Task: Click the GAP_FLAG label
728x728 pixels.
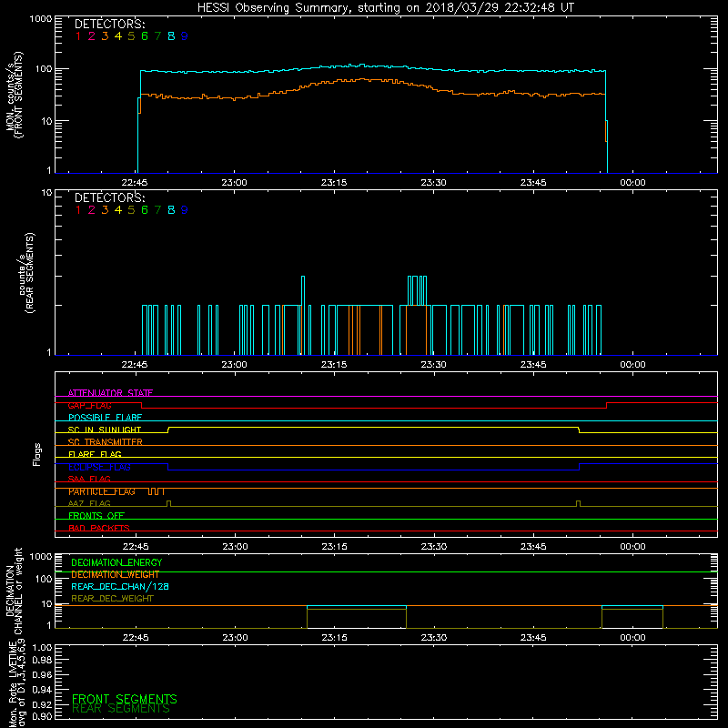Action: coord(89,405)
